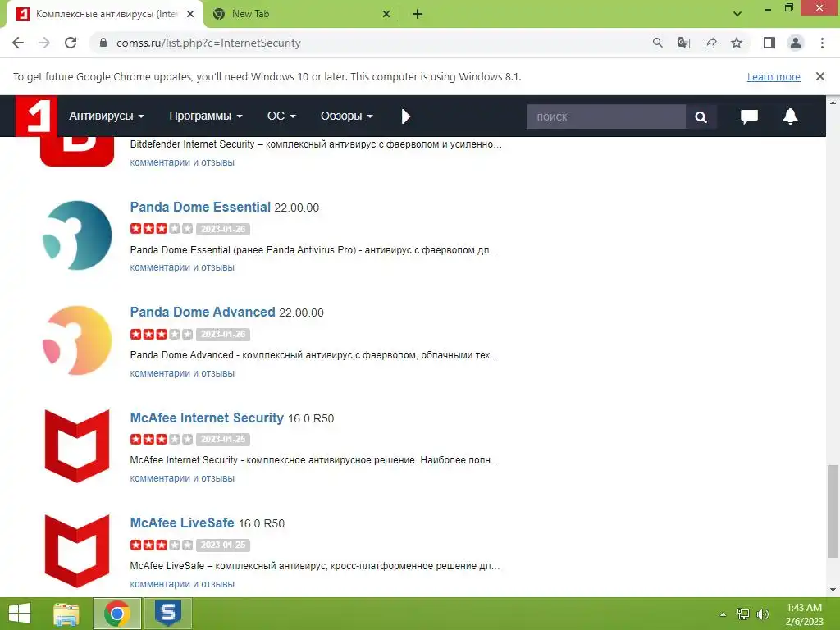The height and width of the screenshot is (630, 840).
Task: Dismiss the Chrome update notice bar
Action: pyautogui.click(x=819, y=76)
